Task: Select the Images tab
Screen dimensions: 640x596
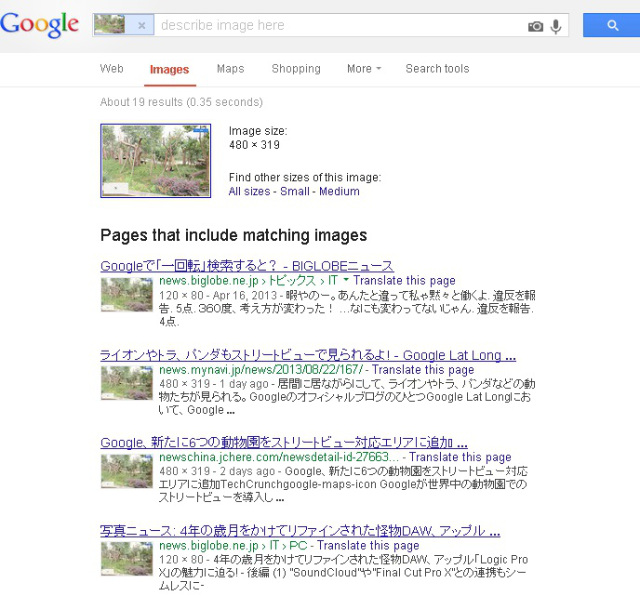Action: pyautogui.click(x=169, y=69)
